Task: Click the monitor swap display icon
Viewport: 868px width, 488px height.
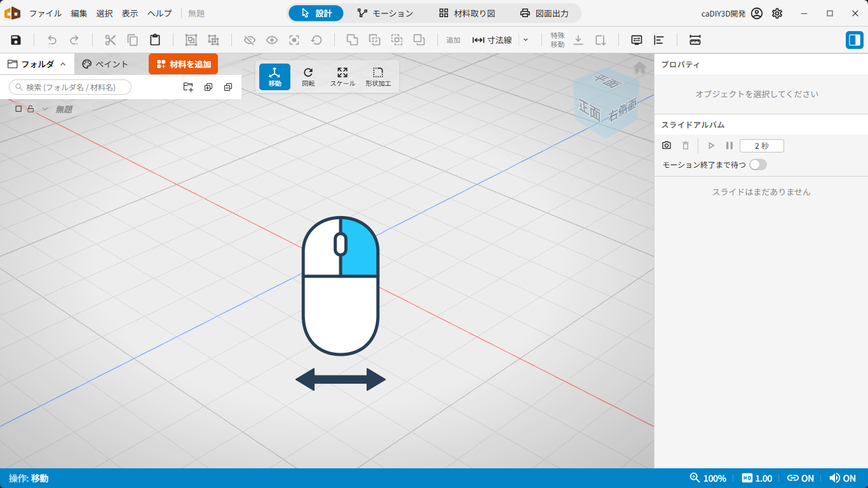Action: coord(637,40)
